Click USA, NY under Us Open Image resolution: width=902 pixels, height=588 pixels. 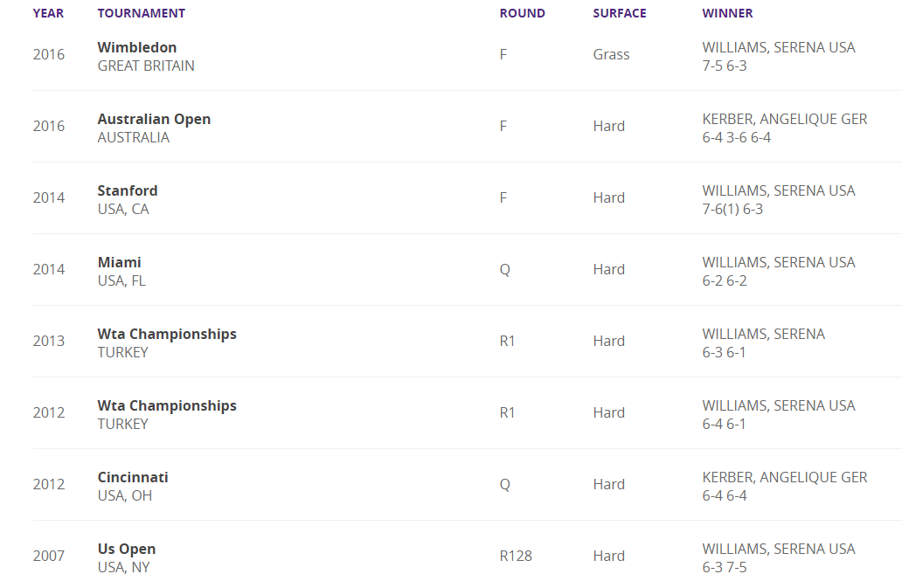pos(124,567)
